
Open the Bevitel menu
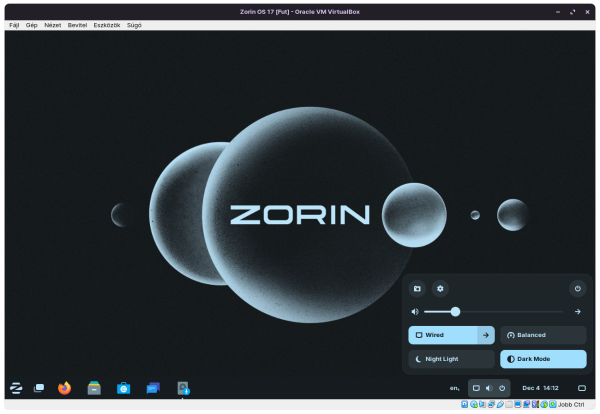[x=77, y=25]
